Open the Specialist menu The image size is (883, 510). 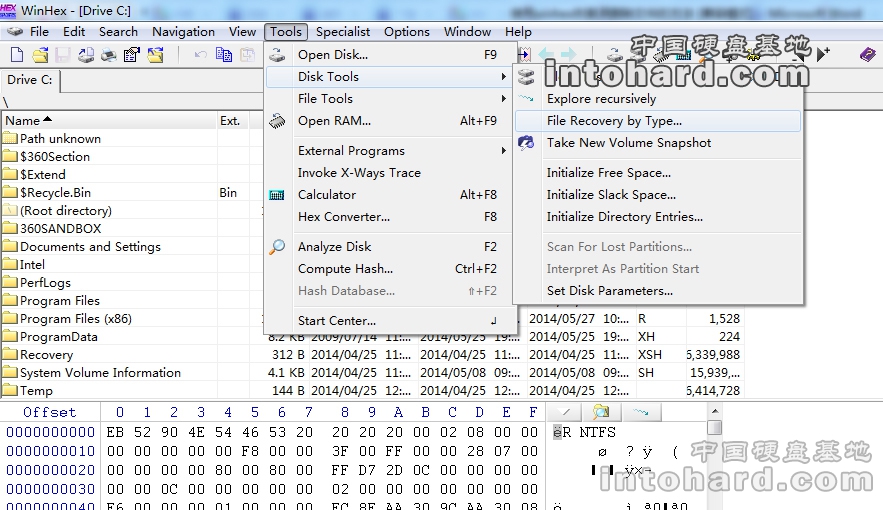(343, 32)
